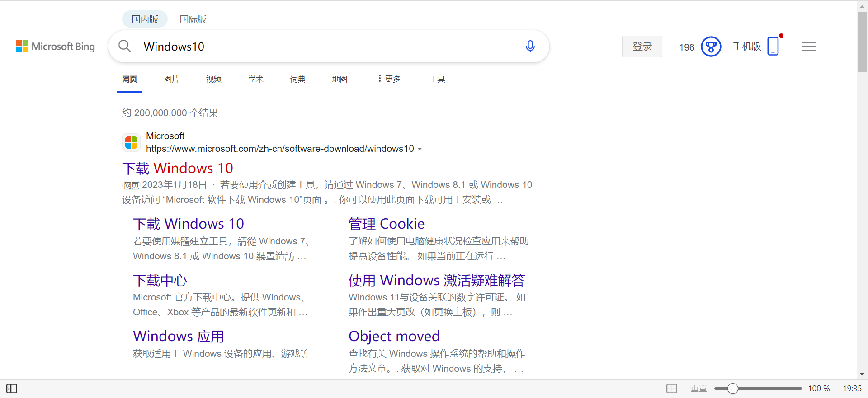Click the 196 rewards points count
This screenshot has height=398, width=868.
point(686,47)
